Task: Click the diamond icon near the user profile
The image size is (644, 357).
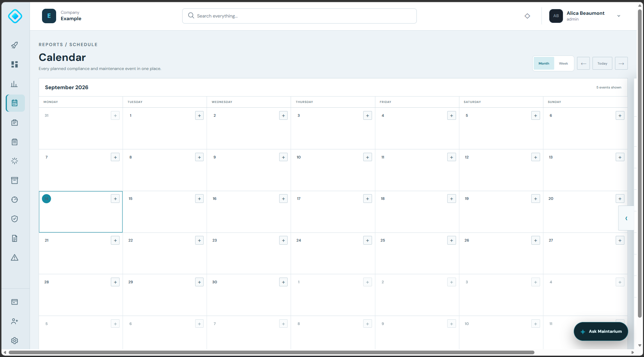Action: tap(527, 16)
